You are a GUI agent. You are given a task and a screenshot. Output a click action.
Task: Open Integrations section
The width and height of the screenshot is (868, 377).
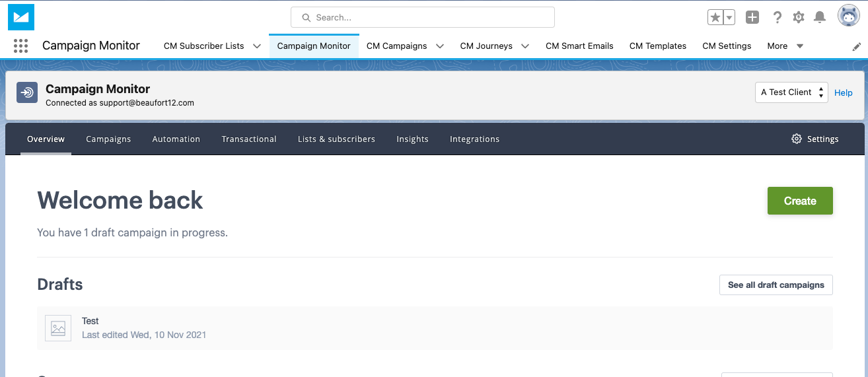(474, 139)
